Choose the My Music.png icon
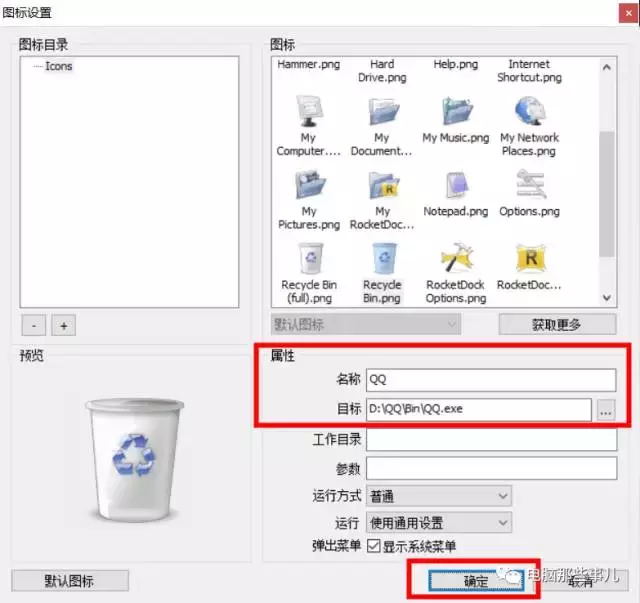Screen dimensions: 640x603 (457, 111)
